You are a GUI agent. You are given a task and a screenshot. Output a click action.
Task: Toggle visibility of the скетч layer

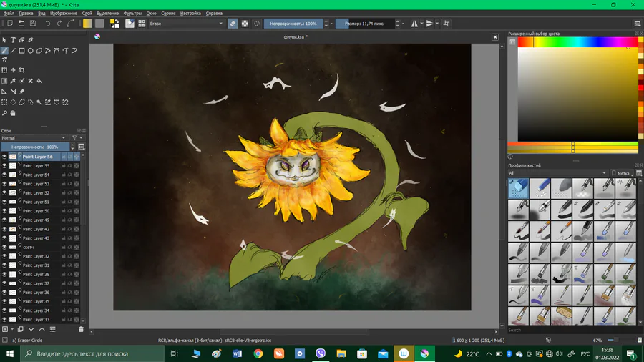pyautogui.click(x=4, y=247)
